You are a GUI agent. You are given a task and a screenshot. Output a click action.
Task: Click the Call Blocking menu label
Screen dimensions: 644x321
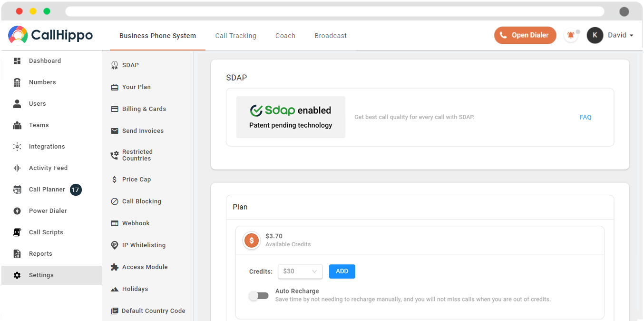pos(142,201)
